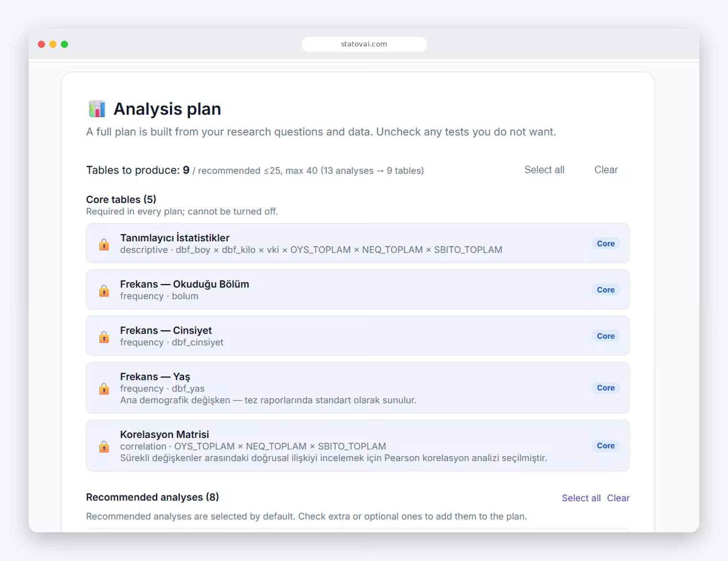Click Core badge on Tanımlayıcı İstatistikler row
Image resolution: width=728 pixels, height=561 pixels.
605,244
